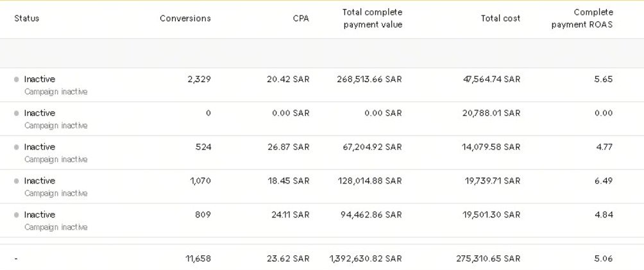Click the gray status dot beside 2,329 conversions row
This screenshot has width=644, height=270.
(17, 80)
